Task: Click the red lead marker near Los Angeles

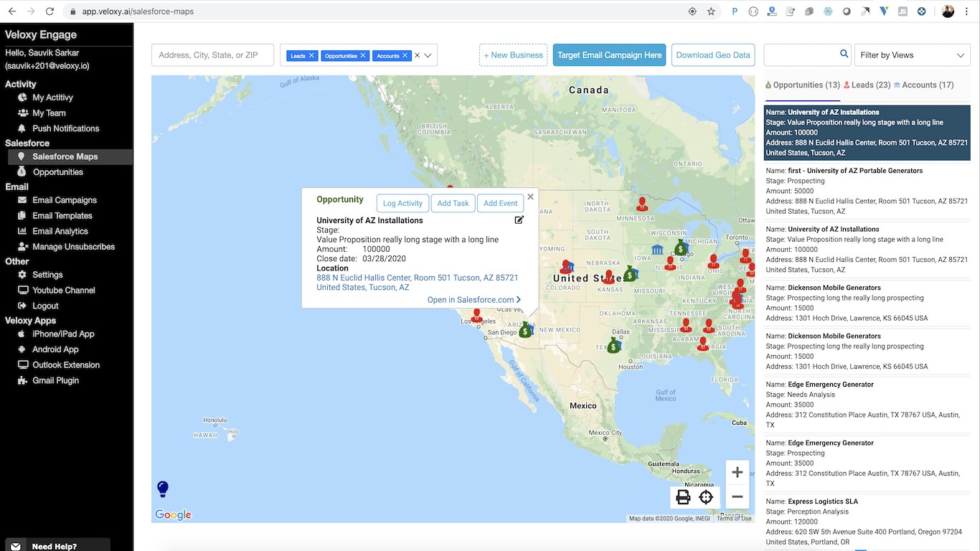Action: pos(477,316)
